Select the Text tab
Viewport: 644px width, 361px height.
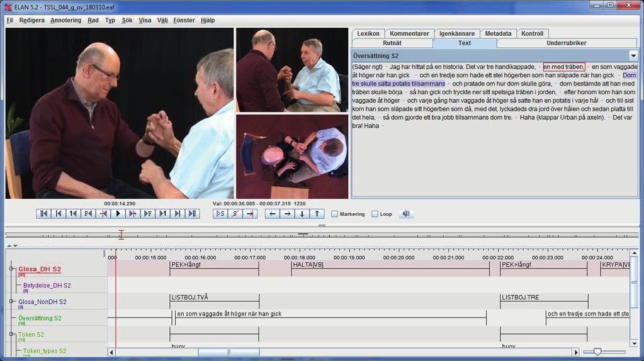point(465,43)
